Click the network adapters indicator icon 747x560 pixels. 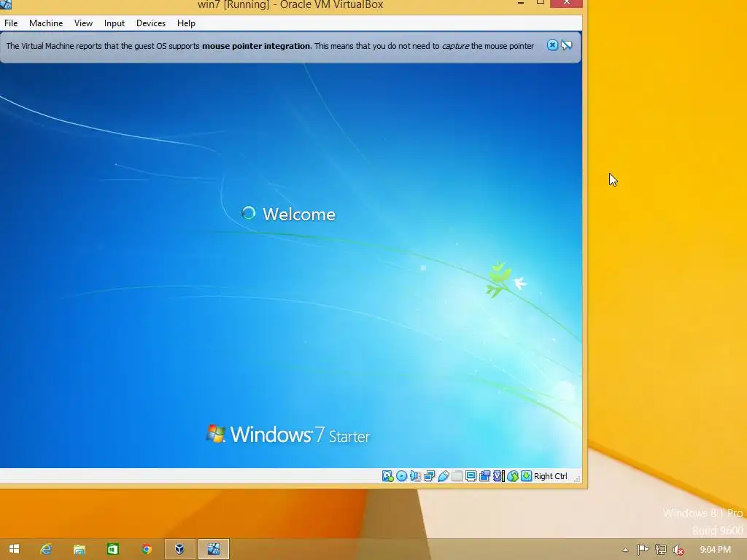point(429,476)
